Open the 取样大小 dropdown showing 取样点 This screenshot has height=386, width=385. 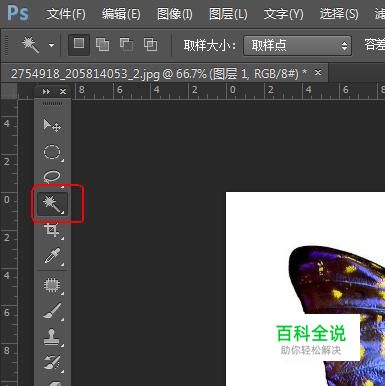pyautogui.click(x=297, y=45)
